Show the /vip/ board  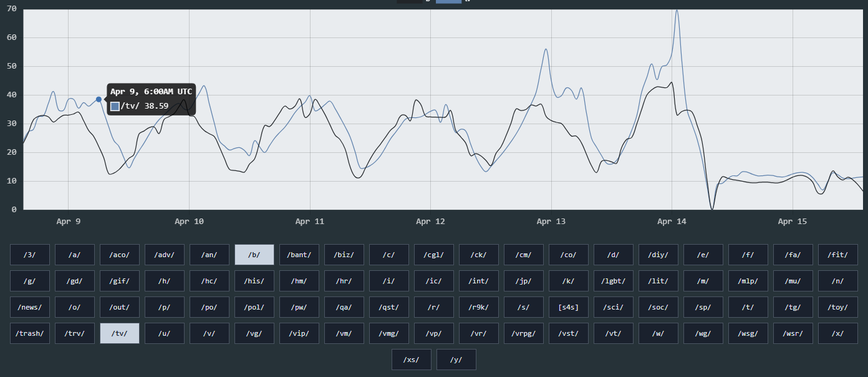pos(299,333)
